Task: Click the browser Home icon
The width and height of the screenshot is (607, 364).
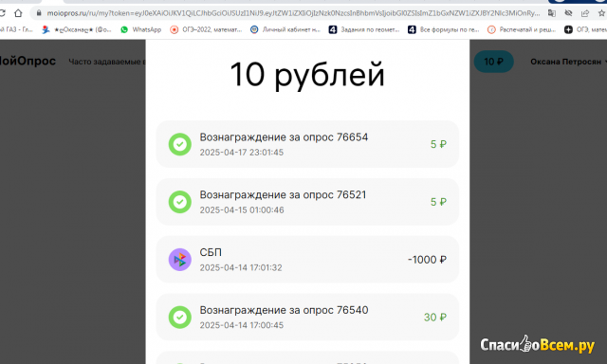Action: tap(18, 13)
